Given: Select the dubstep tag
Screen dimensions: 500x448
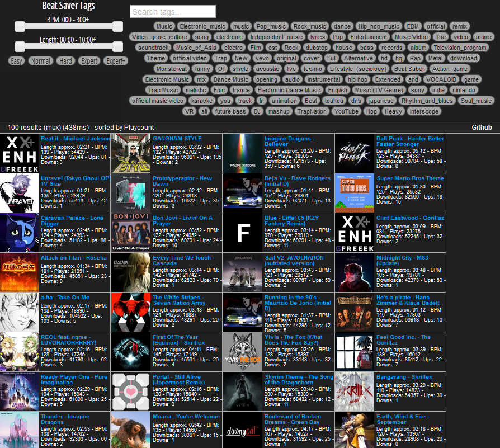Looking at the screenshot, I should 317,48.
